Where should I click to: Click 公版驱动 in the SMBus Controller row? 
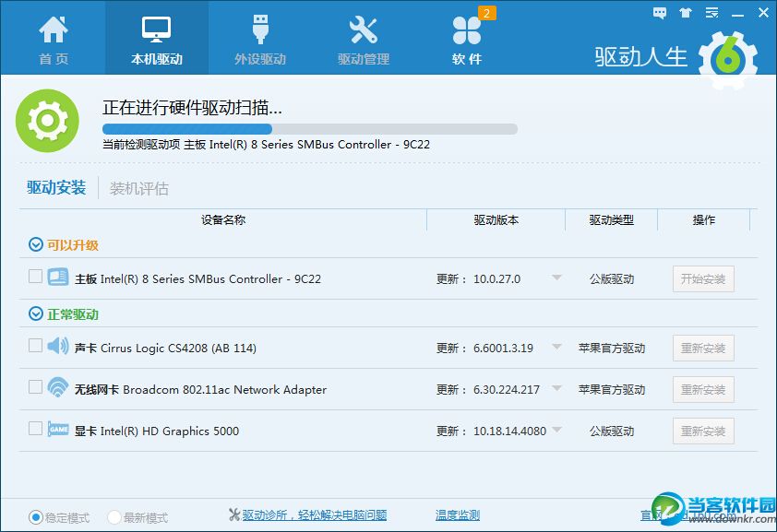pyautogui.click(x=612, y=279)
